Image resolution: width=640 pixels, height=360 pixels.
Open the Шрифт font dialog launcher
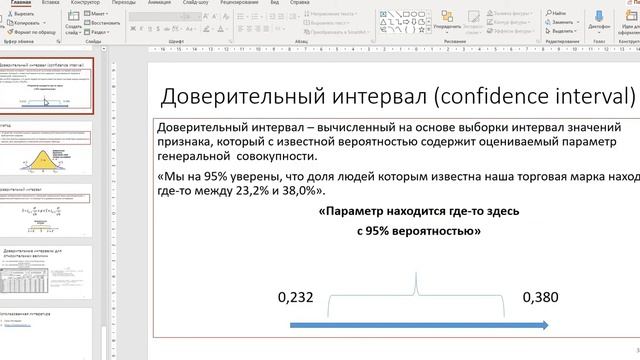(231, 42)
